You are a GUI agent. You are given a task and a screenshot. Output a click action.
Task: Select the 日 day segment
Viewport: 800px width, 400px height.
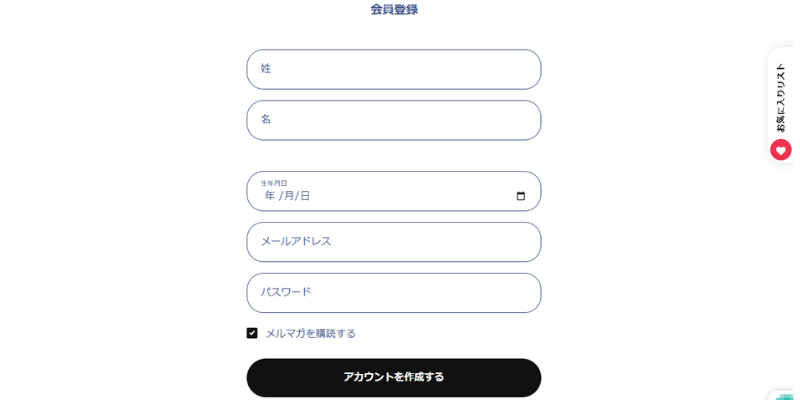(x=305, y=196)
